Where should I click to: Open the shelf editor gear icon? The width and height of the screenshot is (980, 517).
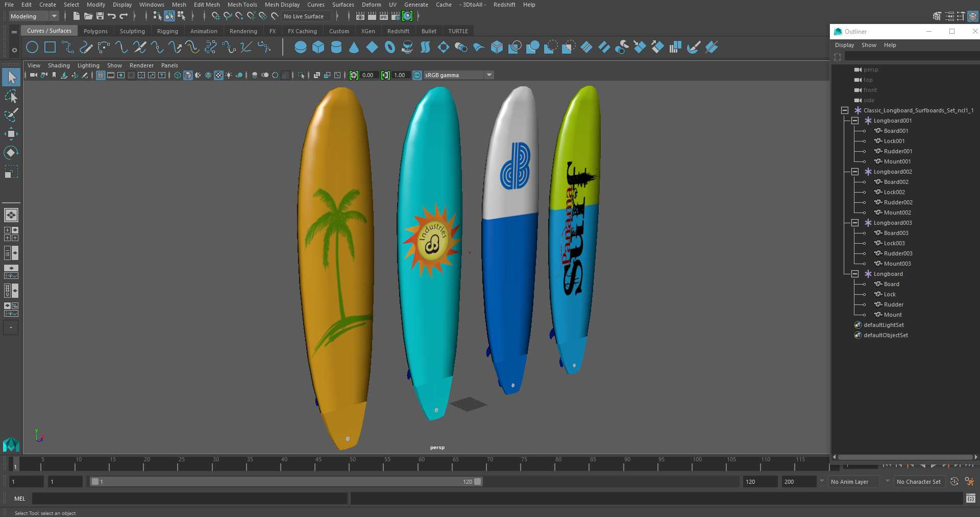coord(14,50)
